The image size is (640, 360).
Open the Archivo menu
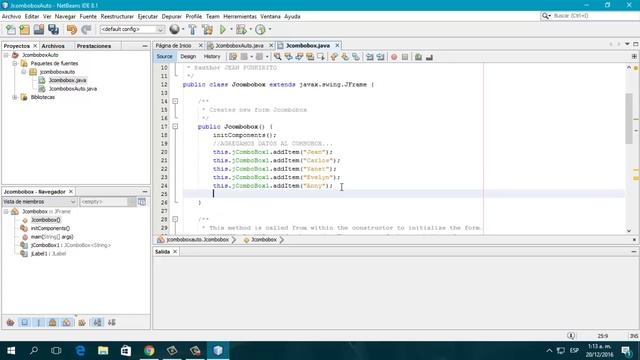11,16
